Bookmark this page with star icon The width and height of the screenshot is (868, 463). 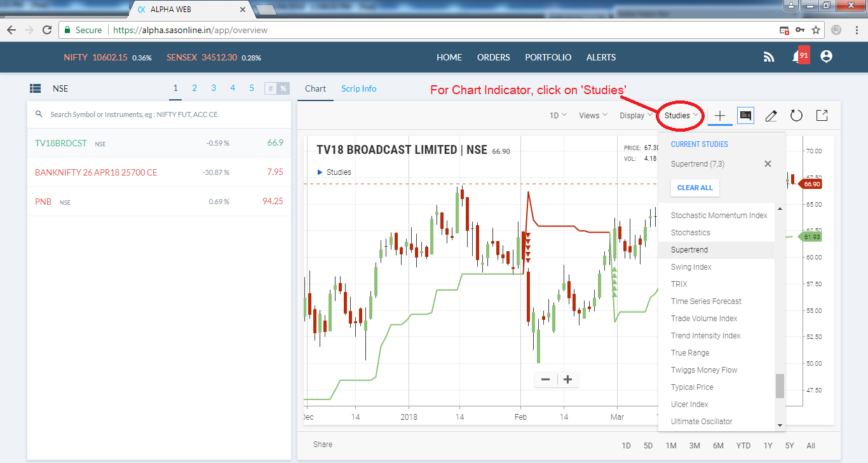tap(816, 30)
